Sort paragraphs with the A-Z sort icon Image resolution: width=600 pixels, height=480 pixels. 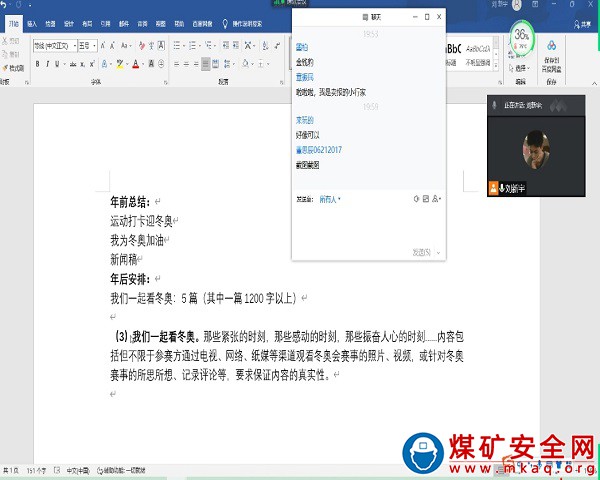266,46
